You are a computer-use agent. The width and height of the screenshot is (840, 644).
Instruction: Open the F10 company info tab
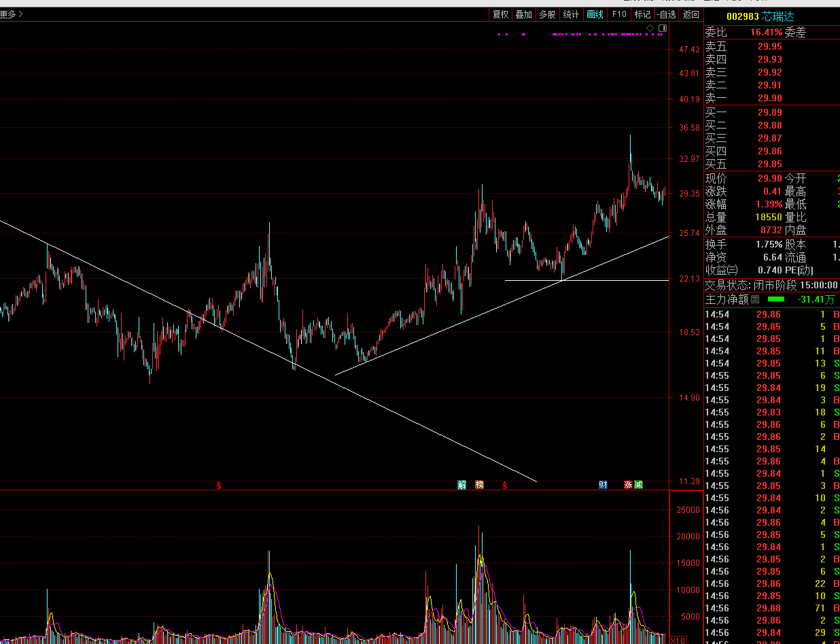click(619, 14)
